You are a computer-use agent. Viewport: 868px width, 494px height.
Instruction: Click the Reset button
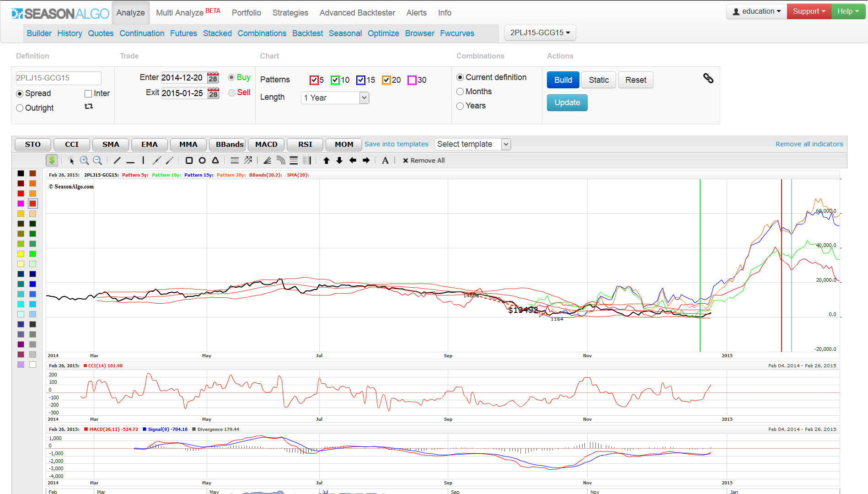[636, 80]
